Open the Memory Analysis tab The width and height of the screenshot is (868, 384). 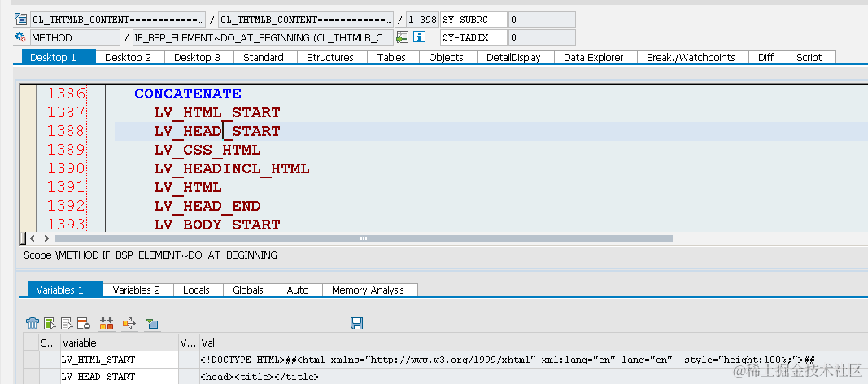pos(369,290)
